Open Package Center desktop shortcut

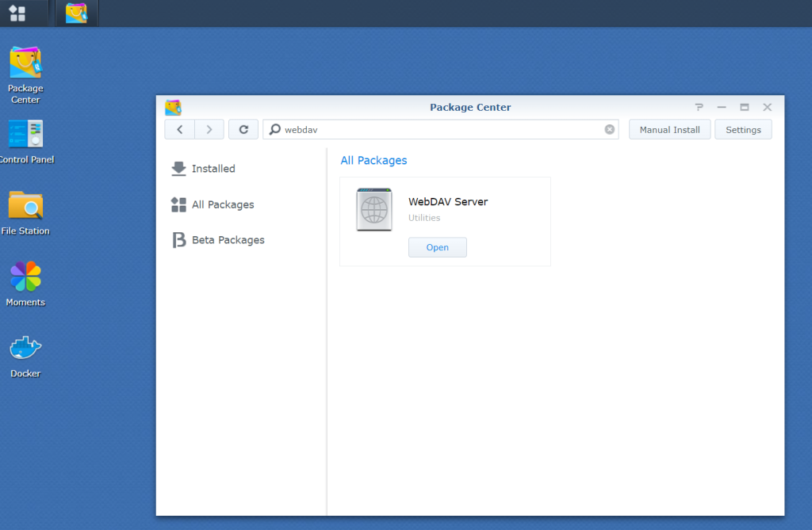25,75
